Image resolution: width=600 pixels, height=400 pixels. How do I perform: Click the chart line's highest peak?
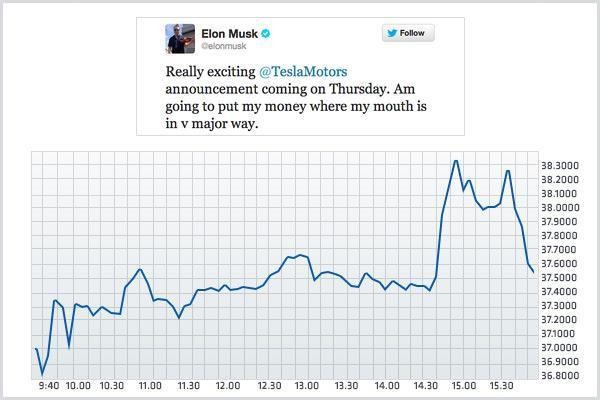coord(455,161)
